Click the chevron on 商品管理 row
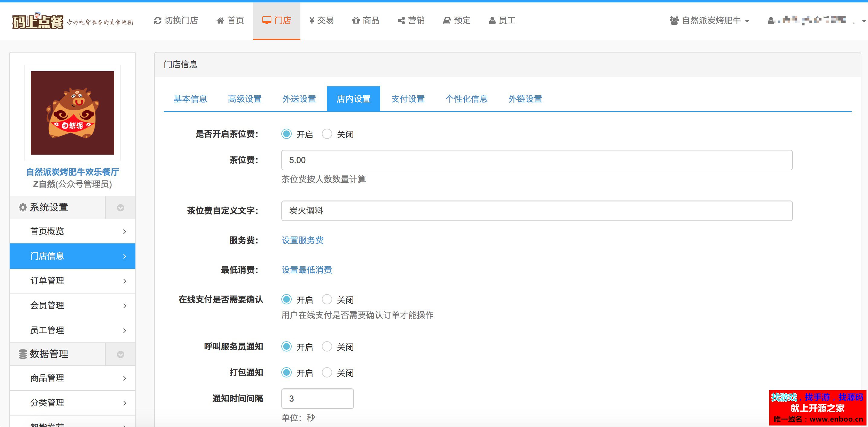 point(125,378)
